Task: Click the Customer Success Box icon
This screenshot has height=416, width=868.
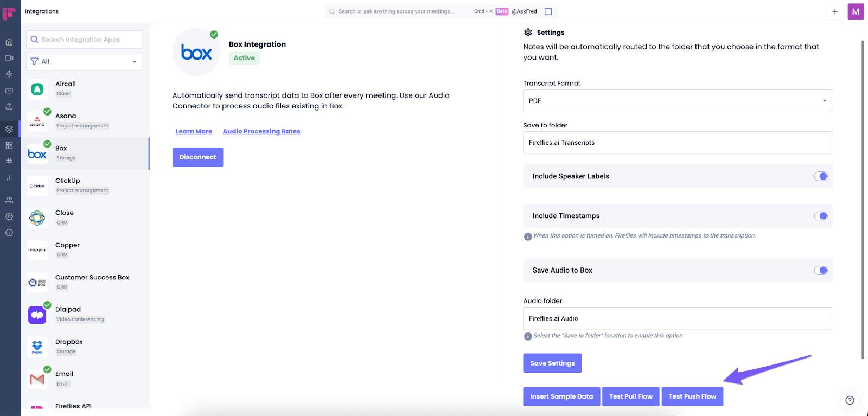Action: click(37, 283)
